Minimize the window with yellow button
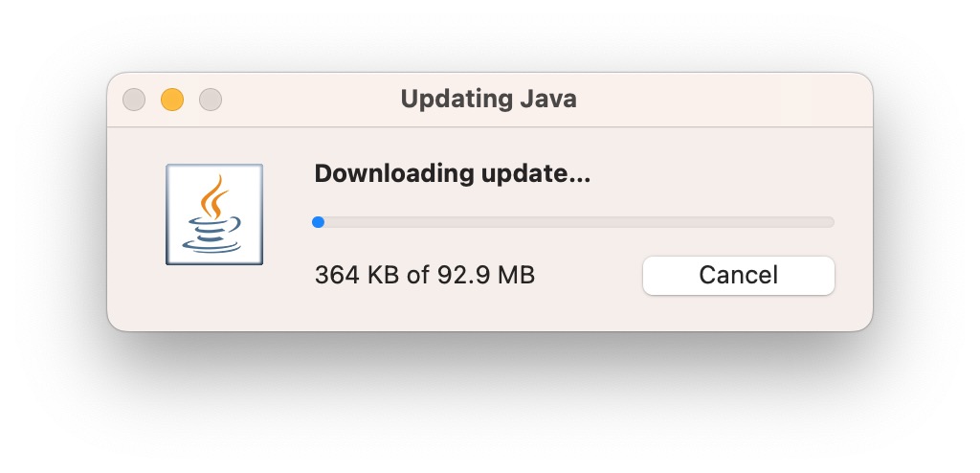 172,100
